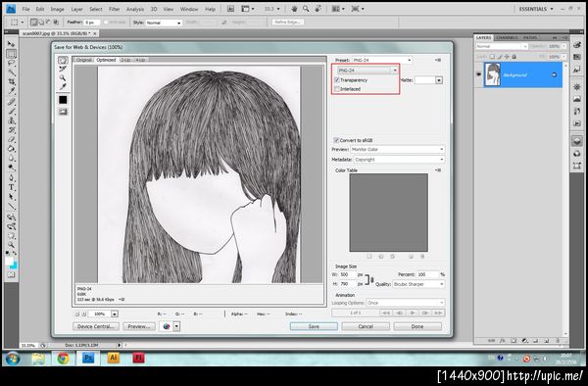Enable the Interlaced checkbox
The height and width of the screenshot is (386, 588).
337,89
